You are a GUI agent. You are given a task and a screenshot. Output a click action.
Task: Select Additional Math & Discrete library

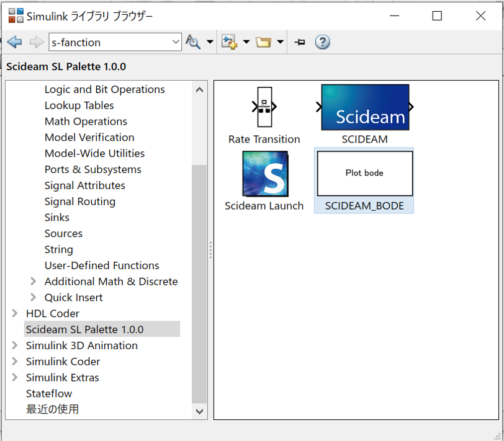pyautogui.click(x=111, y=282)
